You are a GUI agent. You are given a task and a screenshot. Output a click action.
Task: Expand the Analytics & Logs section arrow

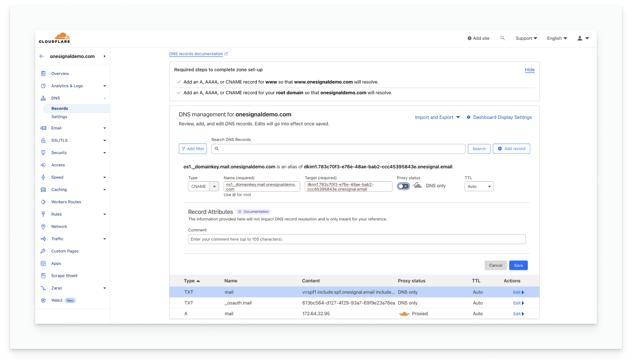coord(104,86)
